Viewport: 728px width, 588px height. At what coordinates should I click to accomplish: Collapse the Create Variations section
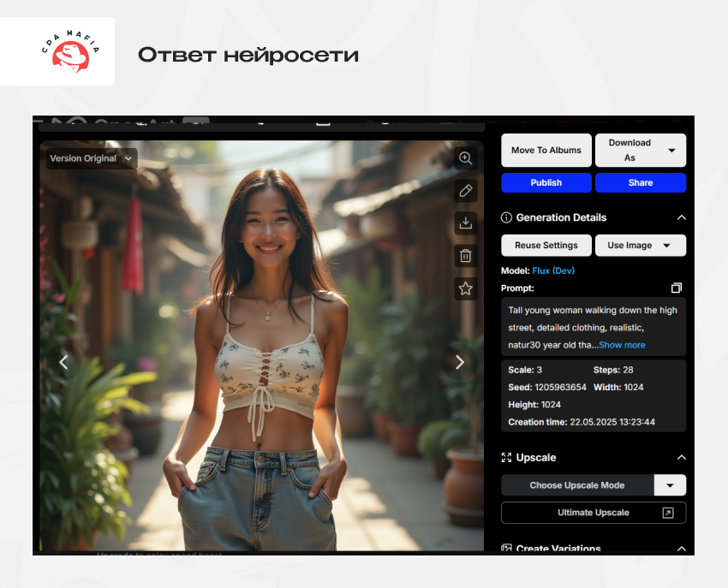click(682, 549)
